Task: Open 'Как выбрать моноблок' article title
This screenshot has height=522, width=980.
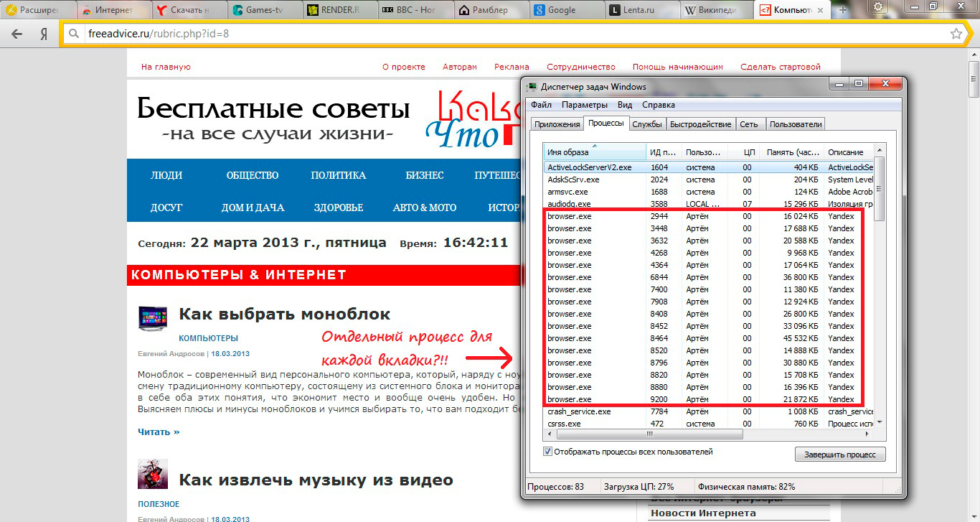Action: pyautogui.click(x=285, y=314)
